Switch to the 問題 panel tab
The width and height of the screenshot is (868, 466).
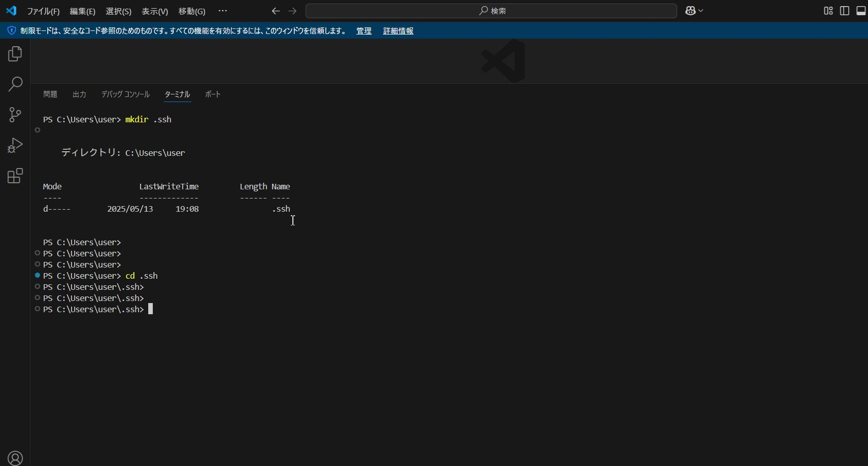(x=50, y=94)
